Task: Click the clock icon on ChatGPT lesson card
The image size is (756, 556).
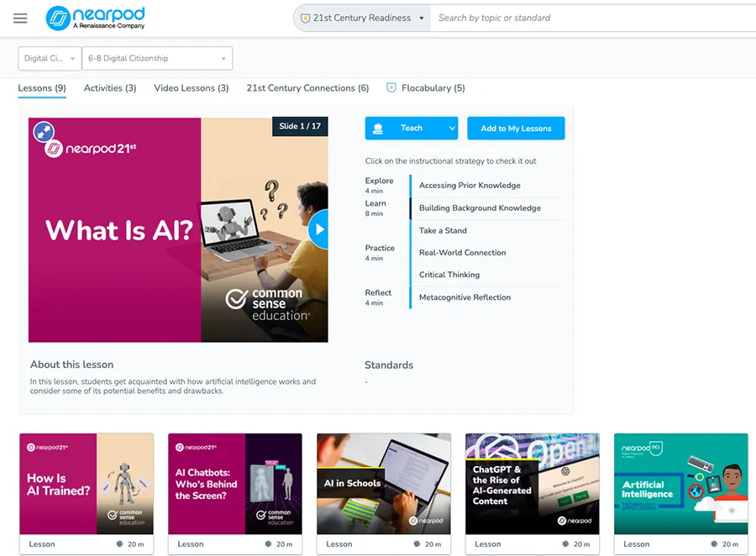Action: (565, 544)
